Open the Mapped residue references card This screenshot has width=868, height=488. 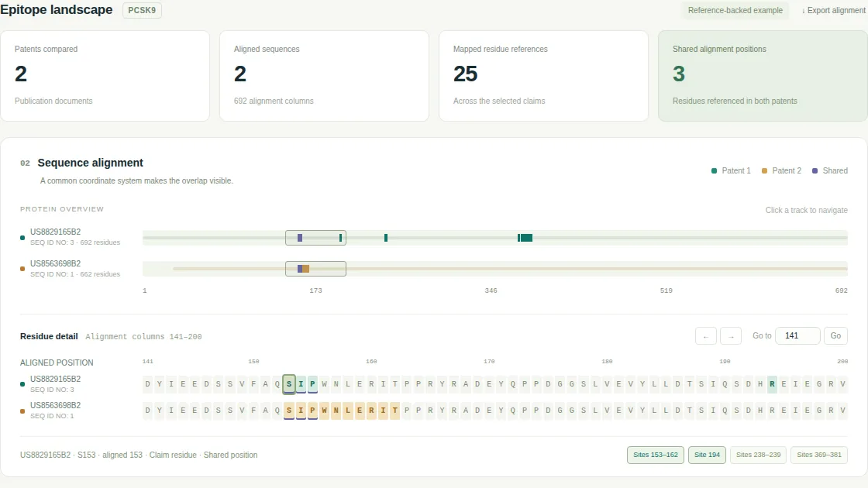click(x=543, y=76)
